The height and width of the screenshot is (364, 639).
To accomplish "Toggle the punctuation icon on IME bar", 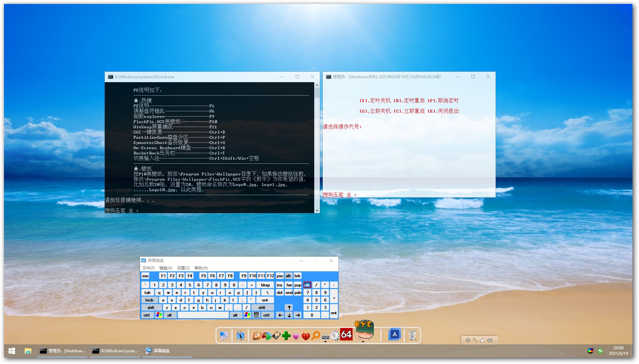I will point(475,340).
